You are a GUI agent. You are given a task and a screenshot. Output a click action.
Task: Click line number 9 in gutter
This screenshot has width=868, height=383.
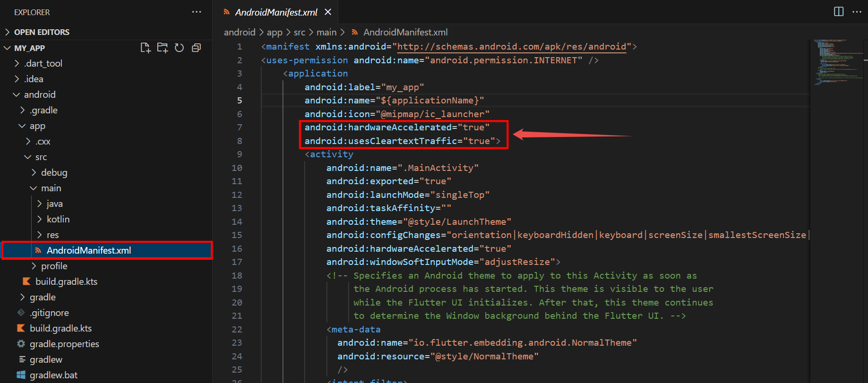[x=240, y=154]
